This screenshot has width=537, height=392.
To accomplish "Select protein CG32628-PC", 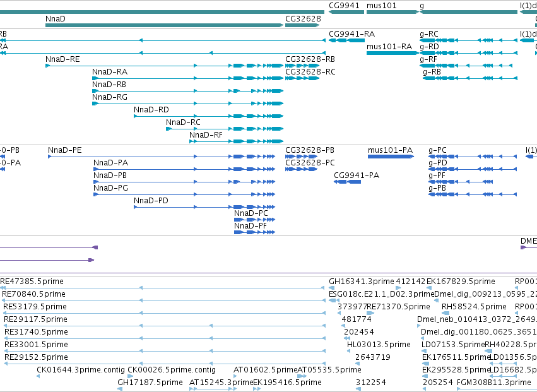I will click(302, 169).
